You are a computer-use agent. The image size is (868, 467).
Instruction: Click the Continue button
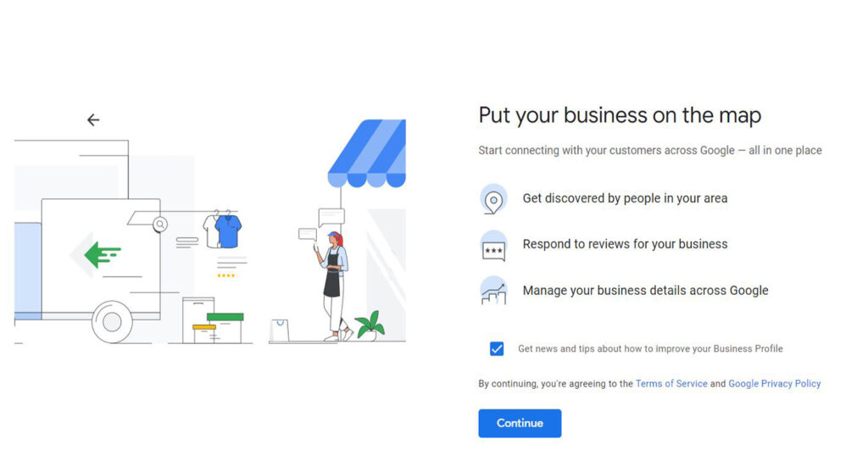tap(520, 423)
